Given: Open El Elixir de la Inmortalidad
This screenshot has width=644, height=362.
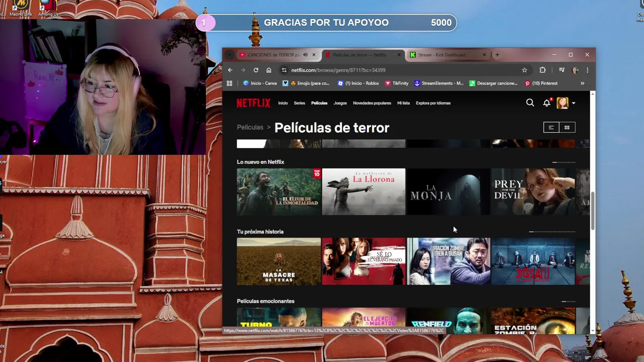Looking at the screenshot, I should pyautogui.click(x=279, y=192).
